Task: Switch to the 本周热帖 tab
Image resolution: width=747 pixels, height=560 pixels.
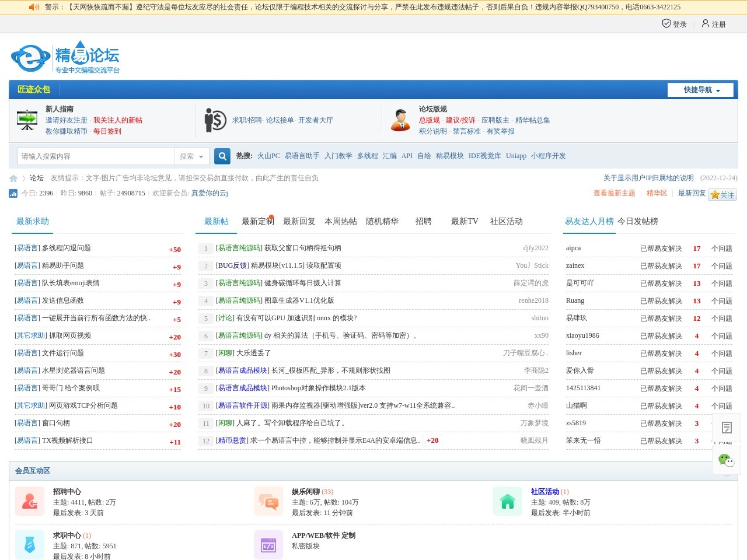Action: click(x=341, y=222)
